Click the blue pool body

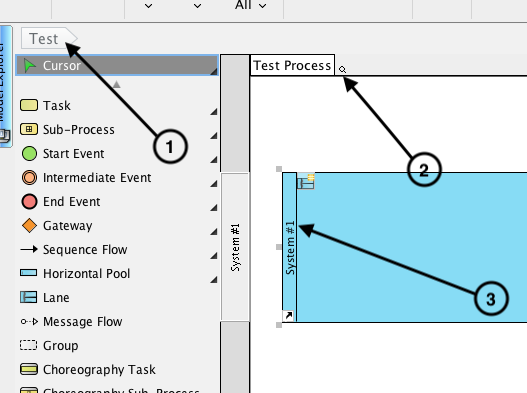pos(412,247)
